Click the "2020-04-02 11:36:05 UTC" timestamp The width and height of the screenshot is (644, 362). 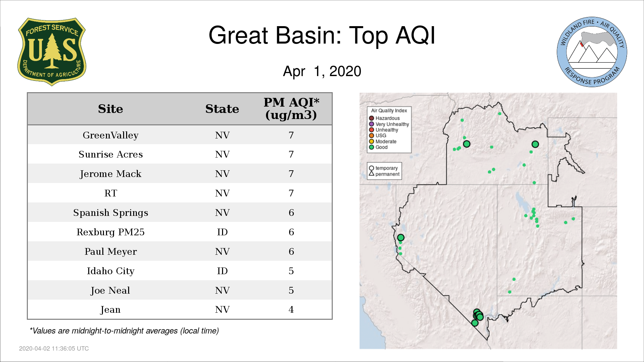(x=54, y=349)
